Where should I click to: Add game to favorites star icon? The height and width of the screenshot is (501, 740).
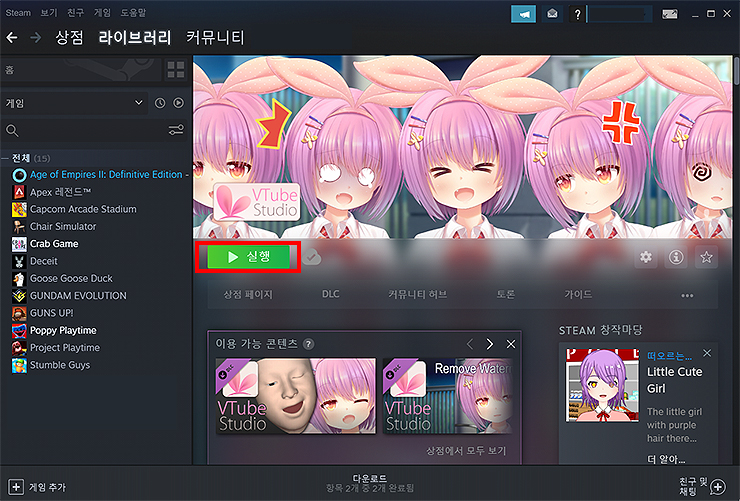tap(706, 257)
